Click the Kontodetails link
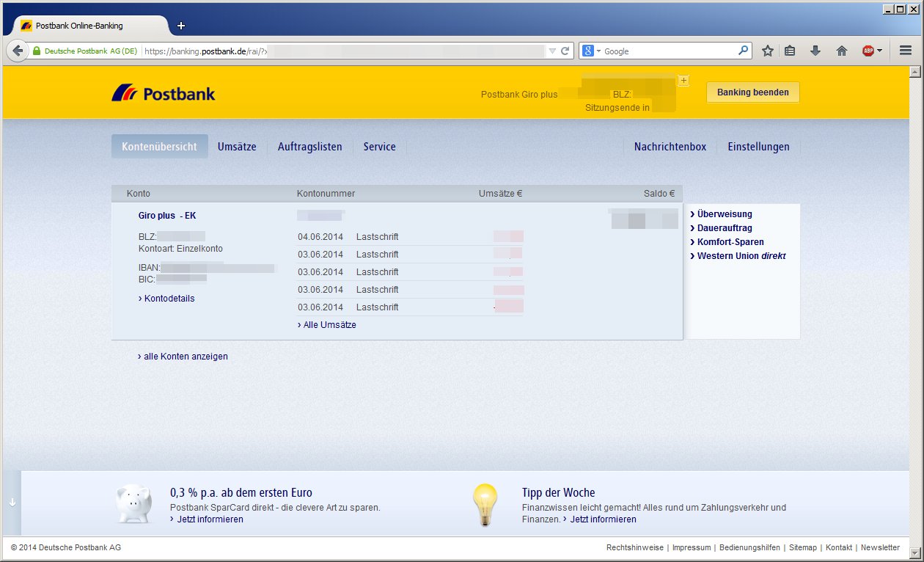924x562 pixels. tap(169, 299)
